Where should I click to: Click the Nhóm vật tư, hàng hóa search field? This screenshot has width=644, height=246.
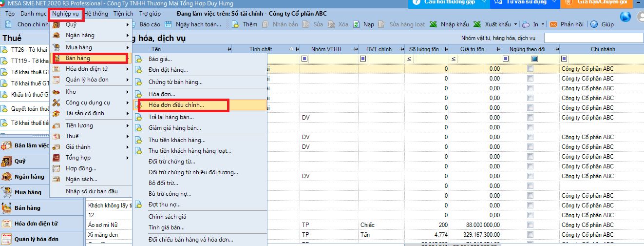click(x=592, y=38)
